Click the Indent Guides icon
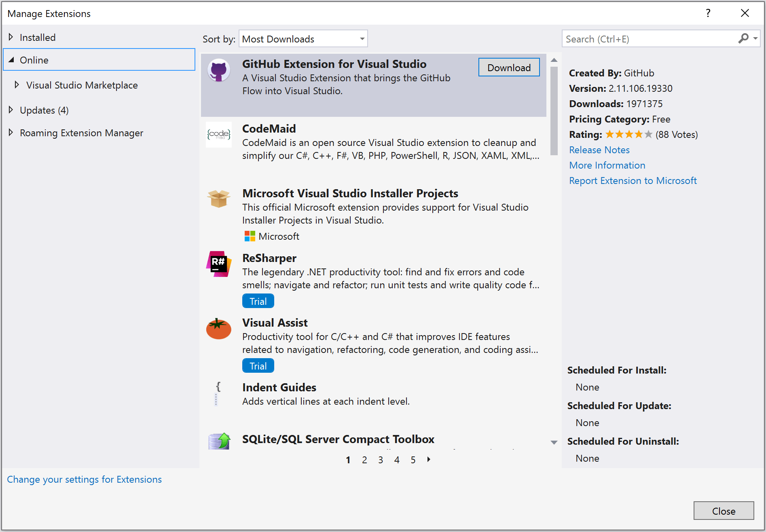This screenshot has width=766, height=532. pyautogui.click(x=218, y=394)
